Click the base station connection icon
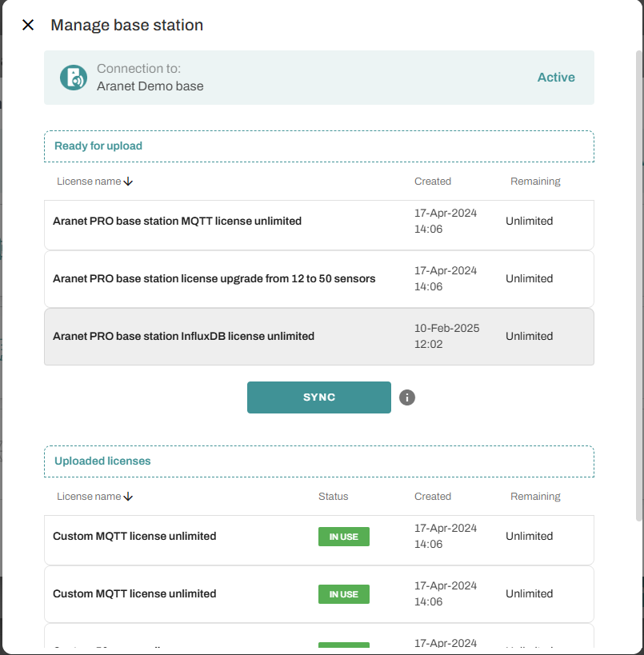This screenshot has height=655, width=644. point(74,78)
